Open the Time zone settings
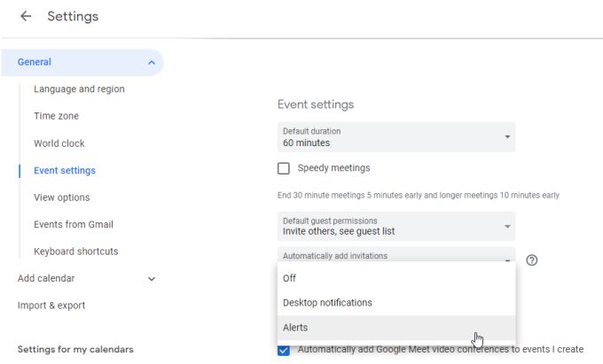This screenshot has height=364, width=603. pyautogui.click(x=56, y=116)
